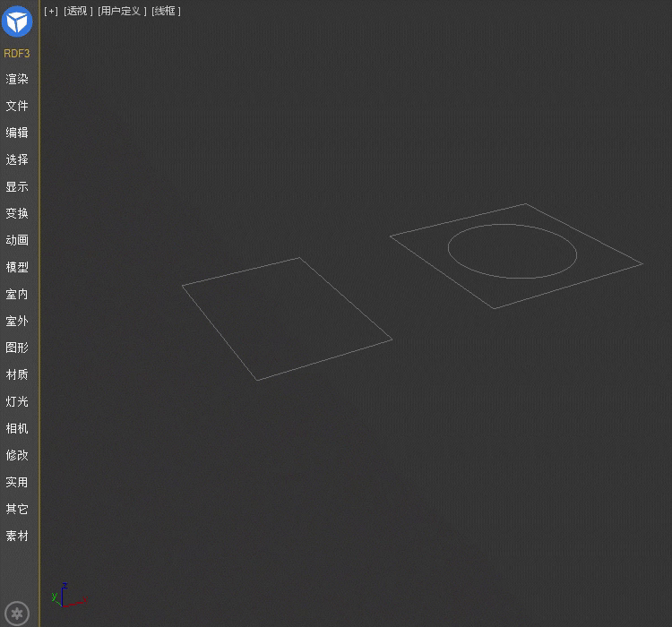Open the 室内 menu
This screenshot has height=627, width=672.
(17, 295)
